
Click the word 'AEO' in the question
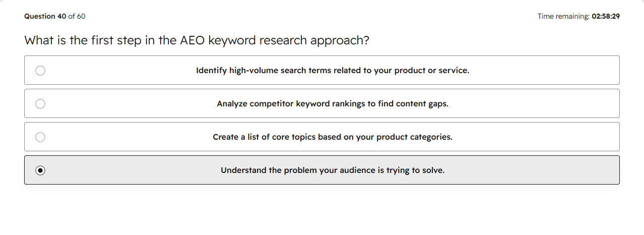click(192, 40)
